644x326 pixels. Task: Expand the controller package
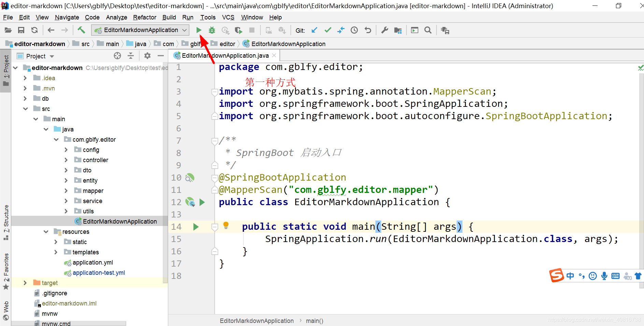point(66,160)
